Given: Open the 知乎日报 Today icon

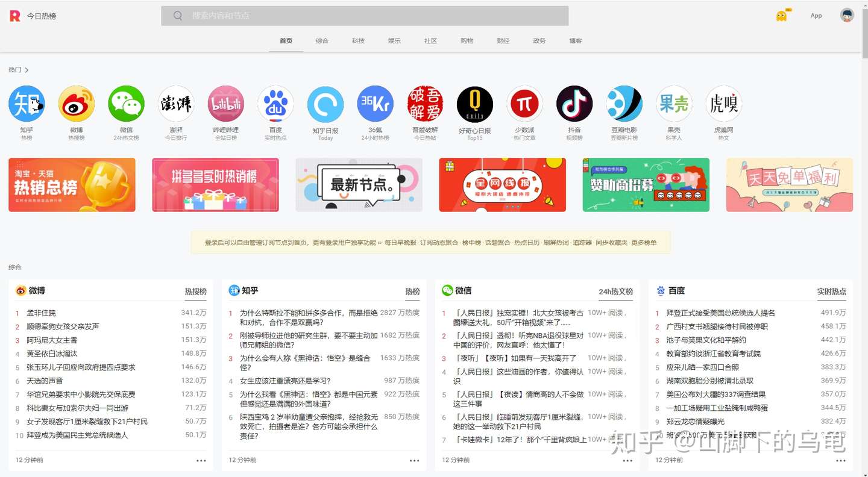Looking at the screenshot, I should (325, 104).
